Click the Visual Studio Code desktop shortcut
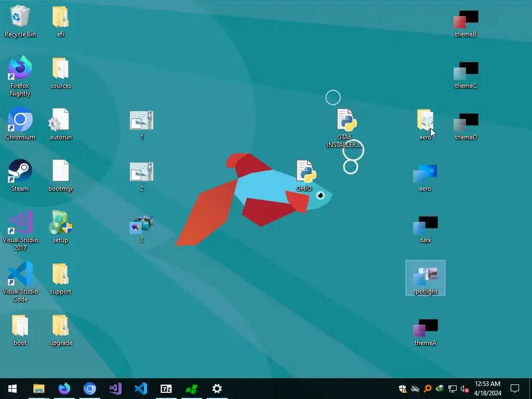 pos(20,282)
